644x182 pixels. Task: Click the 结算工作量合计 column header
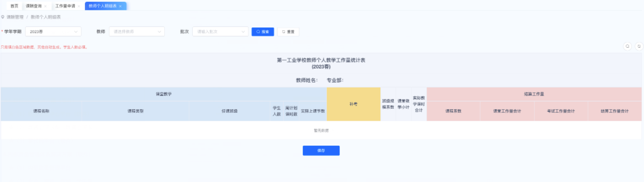tap(614, 111)
